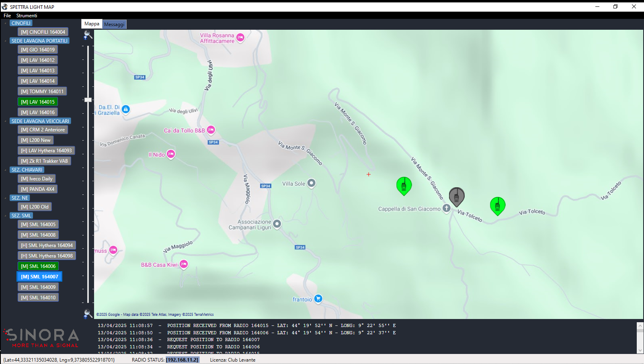Click the radio status IP 192.168.11.2

(183, 360)
